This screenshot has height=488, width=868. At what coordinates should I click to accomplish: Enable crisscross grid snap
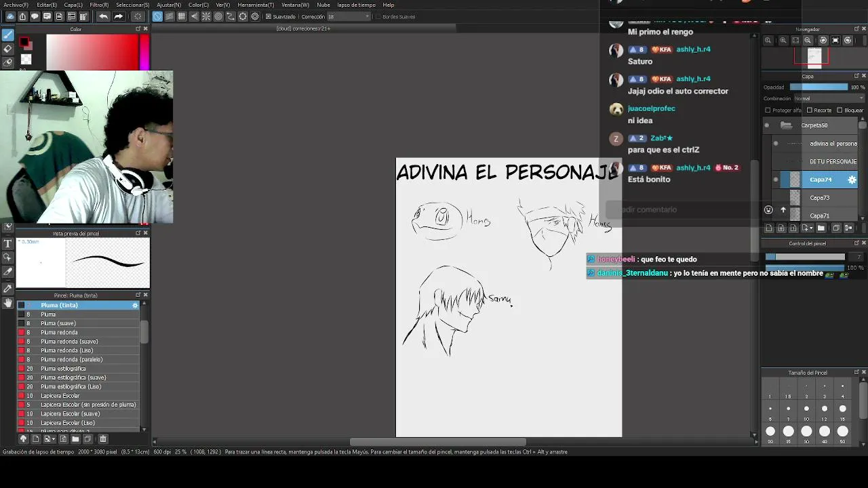182,16
